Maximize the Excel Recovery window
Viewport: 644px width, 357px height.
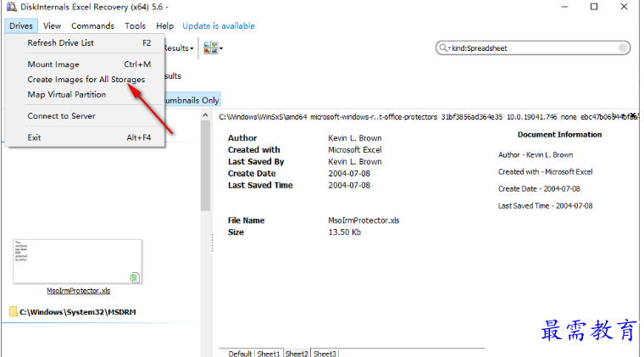(x=594, y=7)
